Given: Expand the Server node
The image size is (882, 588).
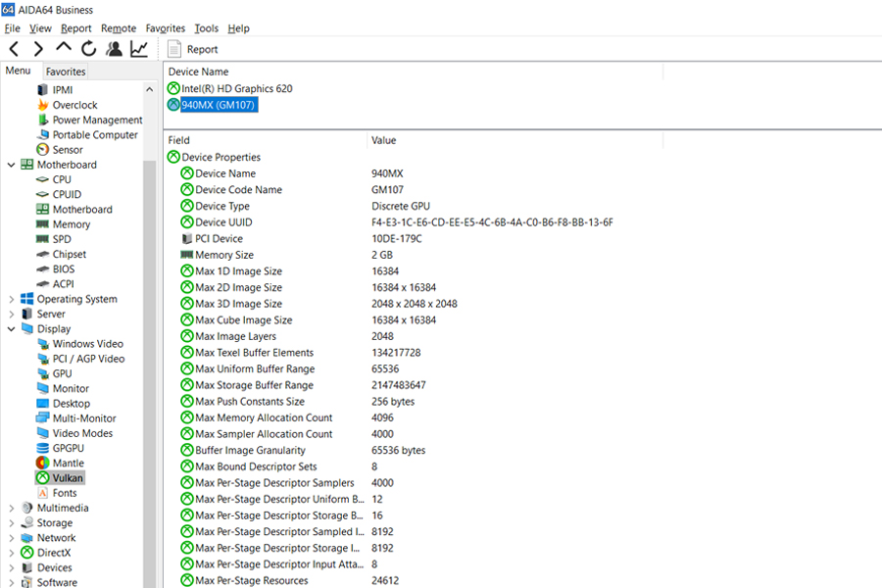Looking at the screenshot, I should pyautogui.click(x=11, y=314).
